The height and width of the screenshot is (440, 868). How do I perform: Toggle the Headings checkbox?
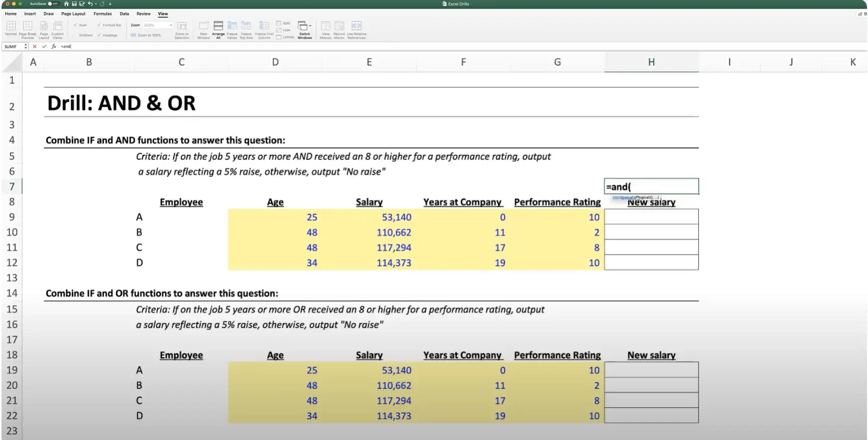[99, 35]
